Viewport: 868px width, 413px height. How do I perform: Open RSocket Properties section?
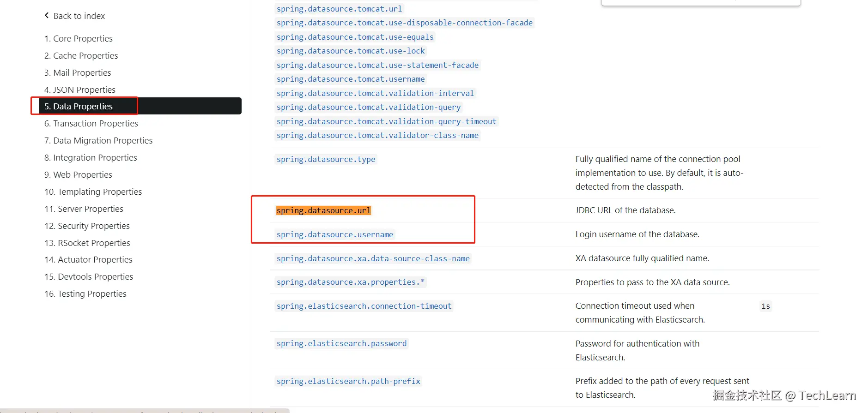coord(87,243)
